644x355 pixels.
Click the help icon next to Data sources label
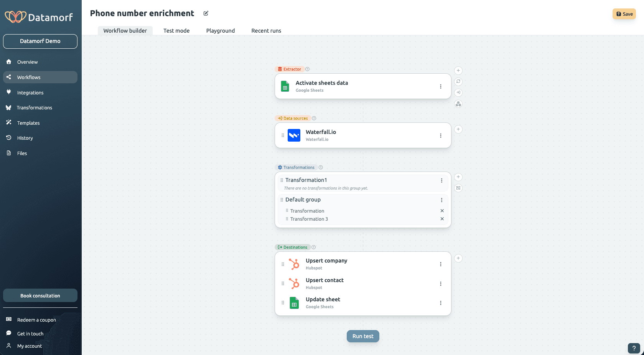point(314,118)
